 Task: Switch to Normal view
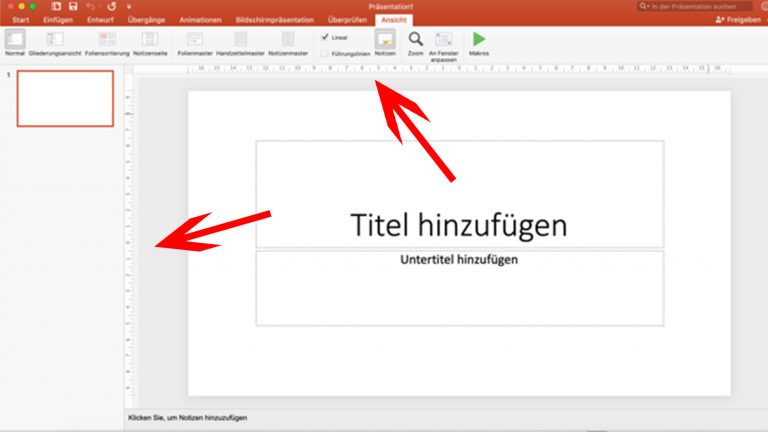(x=15, y=41)
